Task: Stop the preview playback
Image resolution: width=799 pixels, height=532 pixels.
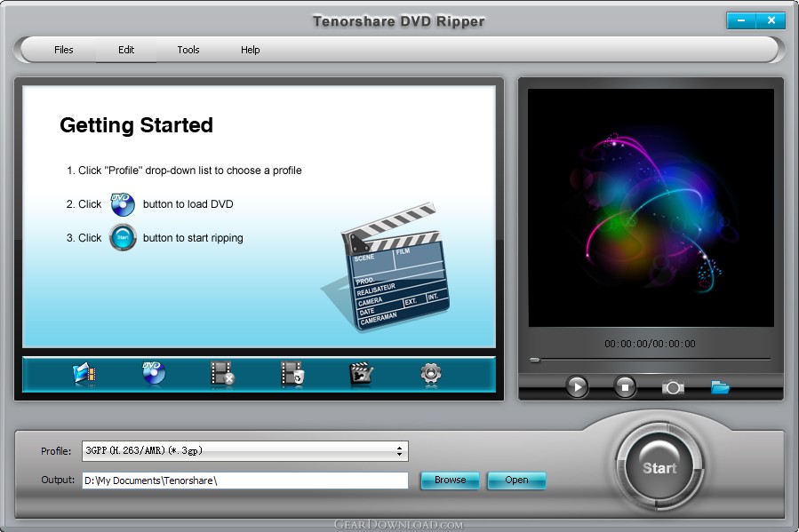Action: (x=625, y=387)
